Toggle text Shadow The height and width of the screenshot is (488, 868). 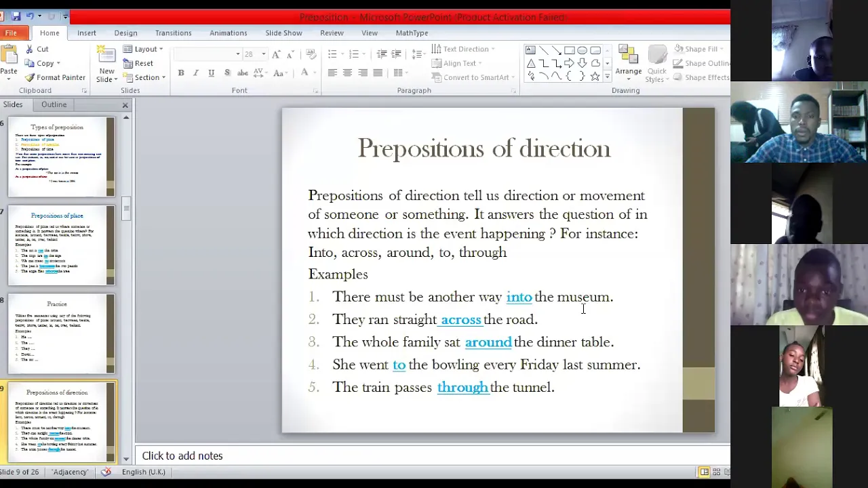227,73
